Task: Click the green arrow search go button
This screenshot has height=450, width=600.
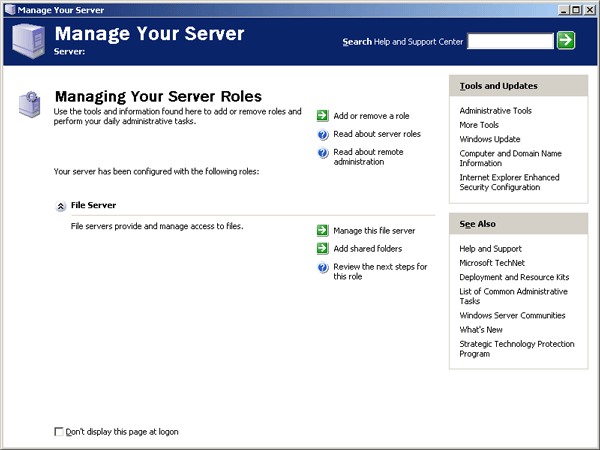Action: point(566,40)
